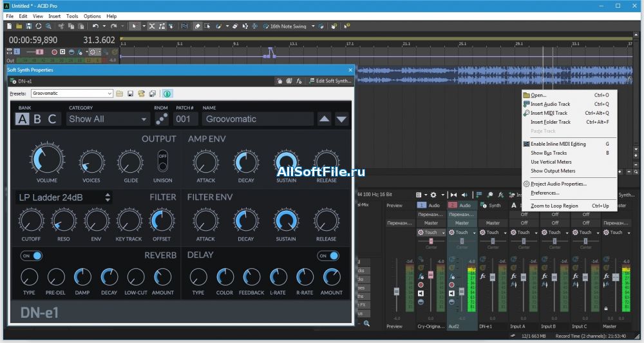Select bank A in DN-e1 synth

coord(22,119)
